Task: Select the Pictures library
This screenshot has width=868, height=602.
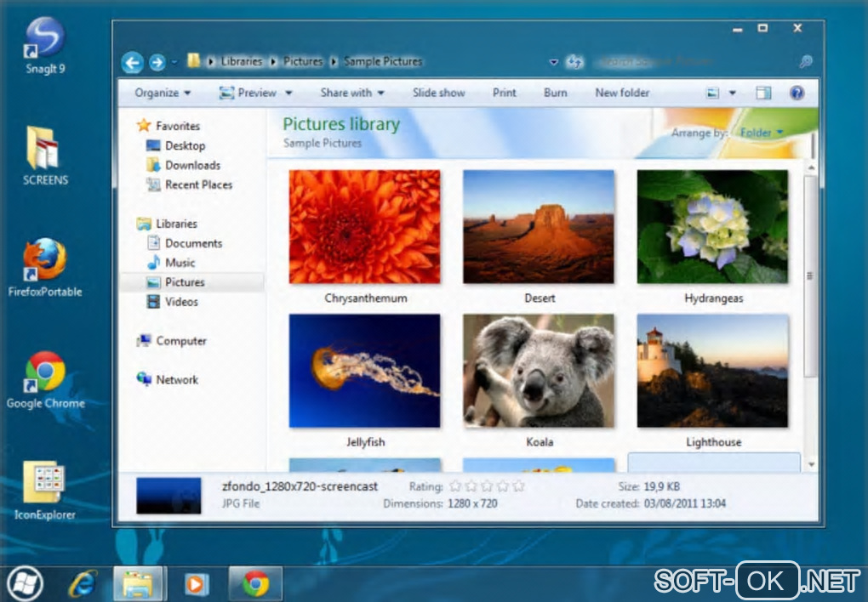Action: click(191, 282)
